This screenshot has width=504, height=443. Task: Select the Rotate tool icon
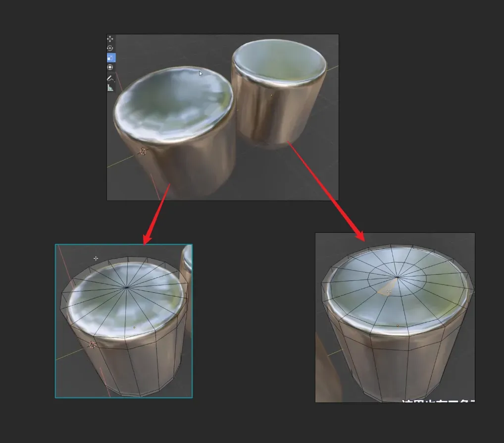(110, 48)
